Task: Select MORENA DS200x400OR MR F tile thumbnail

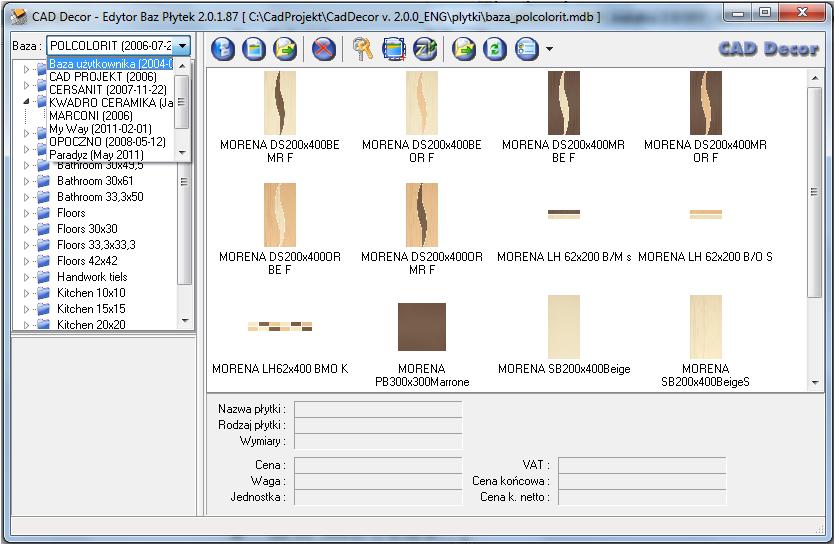Action: coord(422,215)
